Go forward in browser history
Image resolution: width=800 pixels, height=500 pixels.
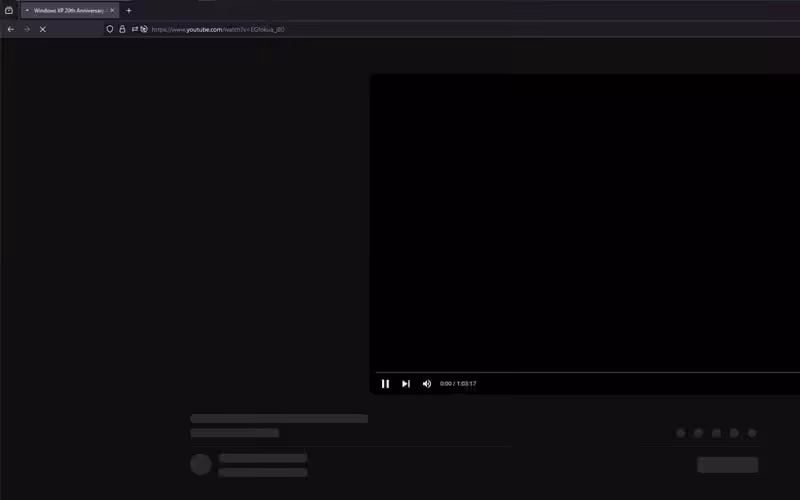pos(27,29)
